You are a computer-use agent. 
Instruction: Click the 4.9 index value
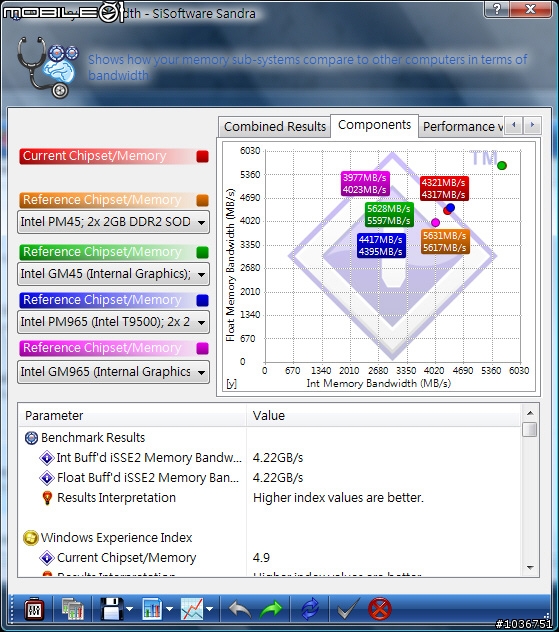(x=261, y=558)
